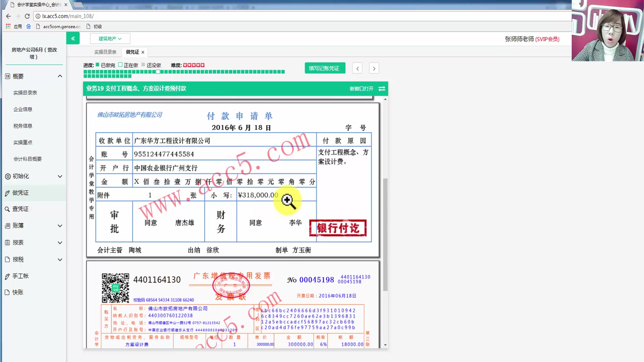This screenshot has width=644, height=362.
Task: Open the 快账 sidebar item
Action: coord(18,292)
